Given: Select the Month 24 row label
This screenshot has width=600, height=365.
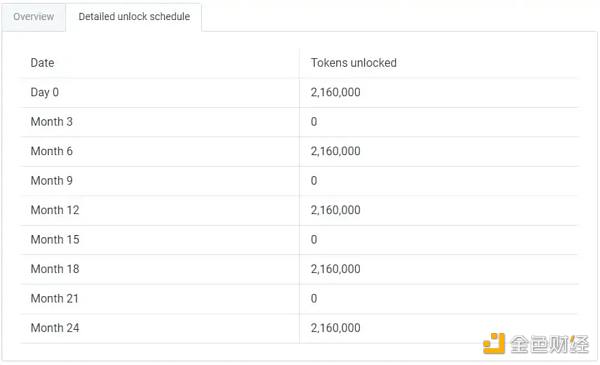Looking at the screenshot, I should pos(55,328).
